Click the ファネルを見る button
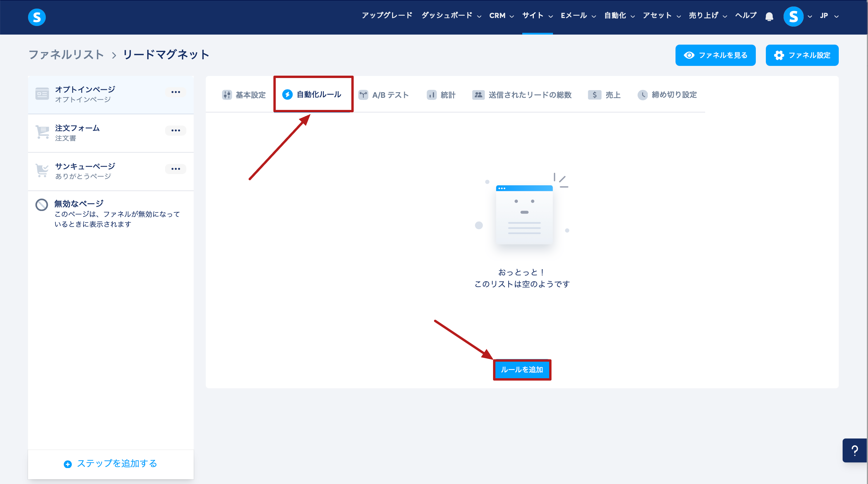This screenshot has height=484, width=868. click(715, 55)
